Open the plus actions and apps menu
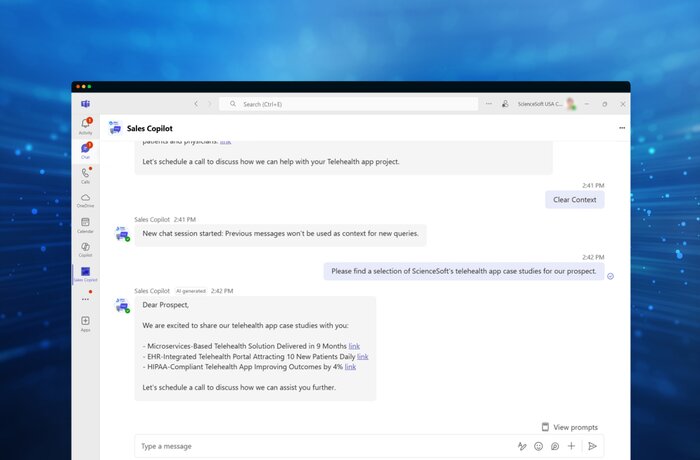 point(571,446)
